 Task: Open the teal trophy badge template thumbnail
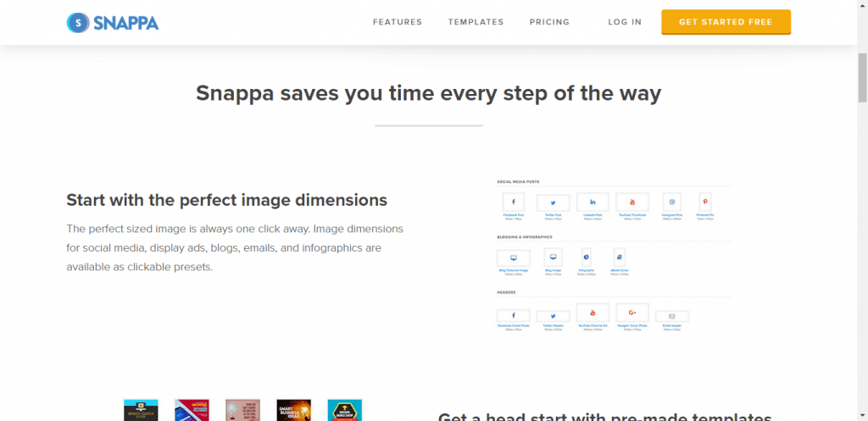(x=345, y=410)
